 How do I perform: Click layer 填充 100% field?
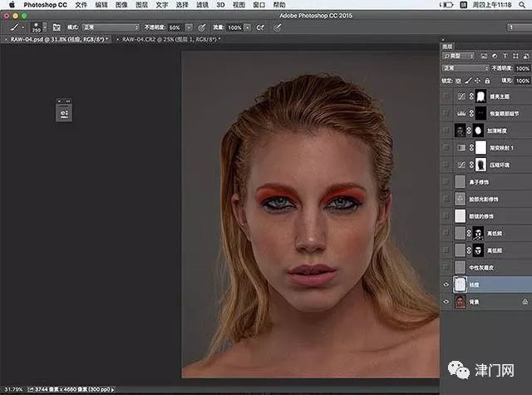(523, 81)
